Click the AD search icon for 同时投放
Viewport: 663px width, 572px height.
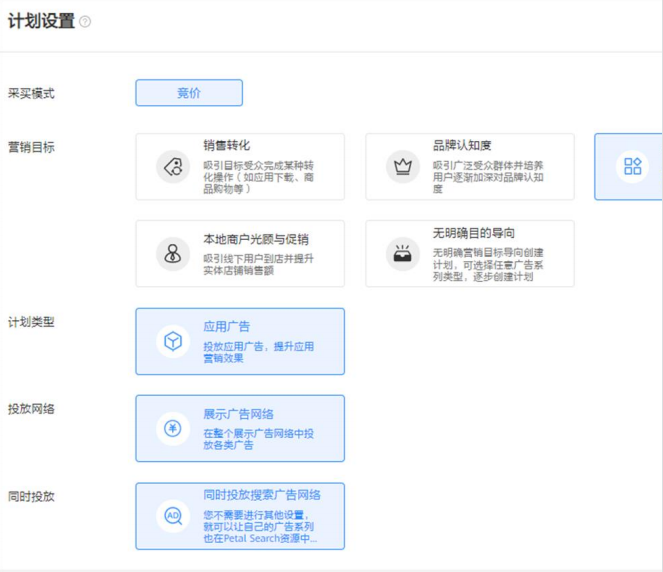[x=173, y=516]
